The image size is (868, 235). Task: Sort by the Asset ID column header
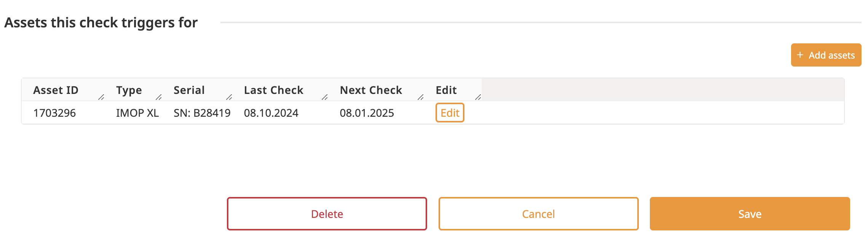pyautogui.click(x=56, y=90)
